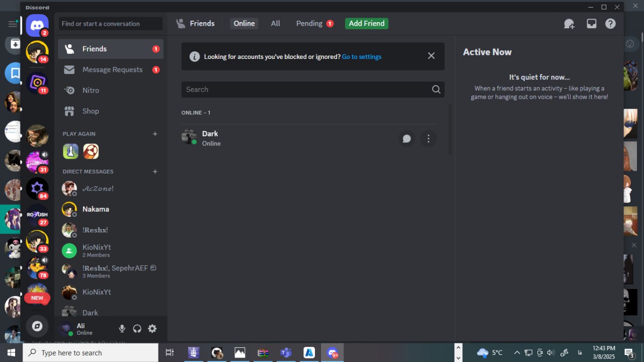Deafen using the headphones icon
This screenshot has height=362, width=644.
click(x=137, y=329)
